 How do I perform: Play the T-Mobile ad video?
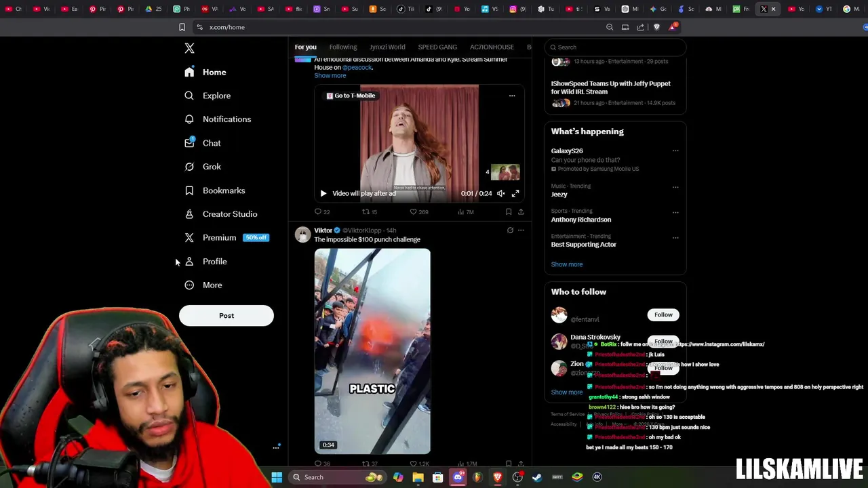[x=323, y=194]
